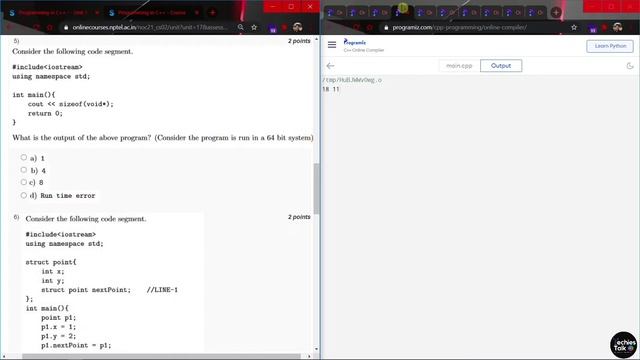
Task: Click the Techies Talk channel logo
Action: [x=623, y=345]
